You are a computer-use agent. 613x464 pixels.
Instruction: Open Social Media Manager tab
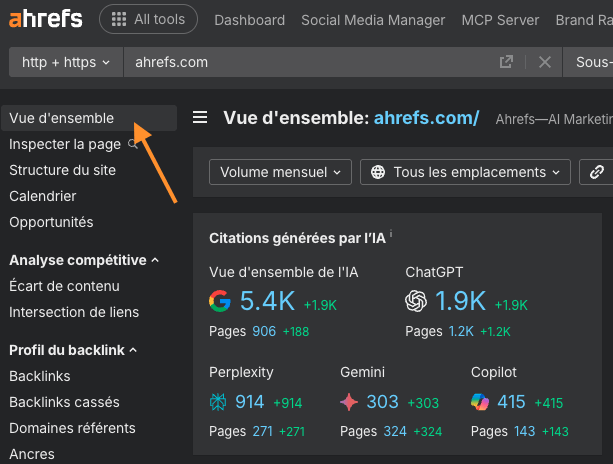(373, 20)
